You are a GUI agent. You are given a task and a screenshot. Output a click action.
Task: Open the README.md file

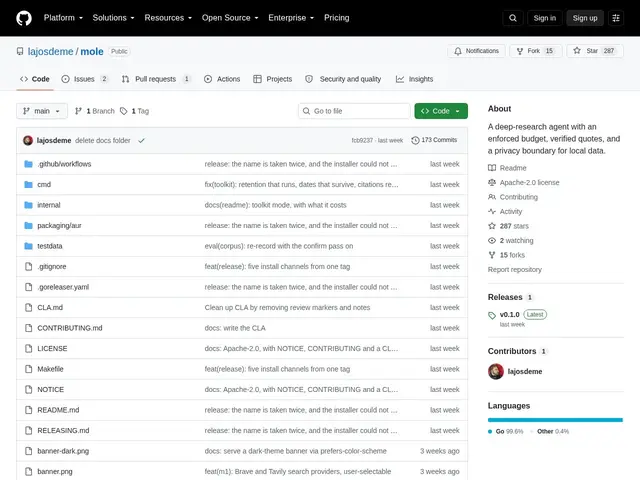pos(58,410)
